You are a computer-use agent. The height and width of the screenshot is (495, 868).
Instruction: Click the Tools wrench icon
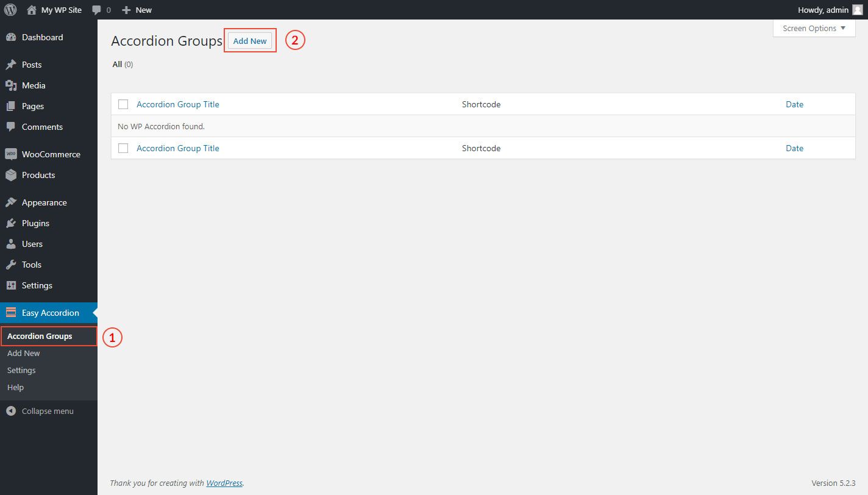click(x=10, y=265)
